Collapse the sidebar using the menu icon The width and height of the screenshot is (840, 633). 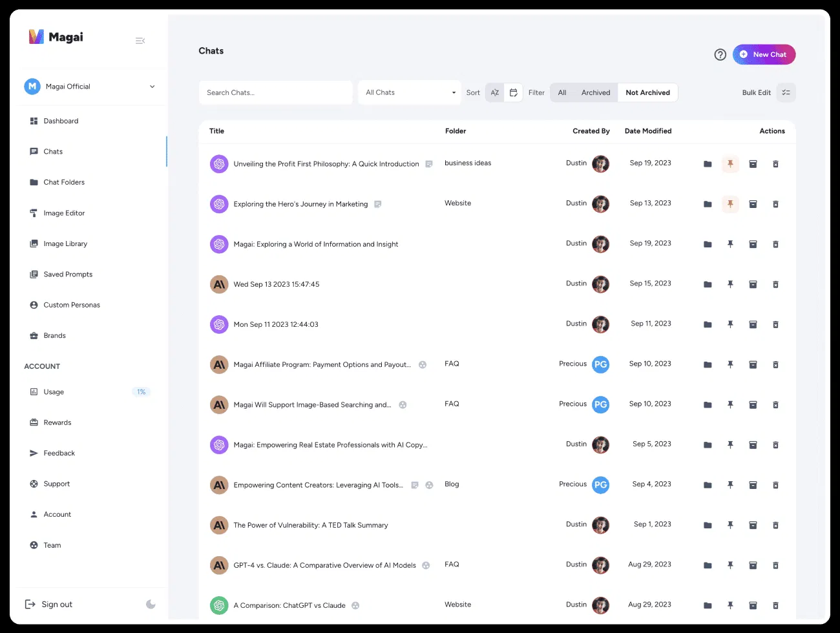point(140,41)
